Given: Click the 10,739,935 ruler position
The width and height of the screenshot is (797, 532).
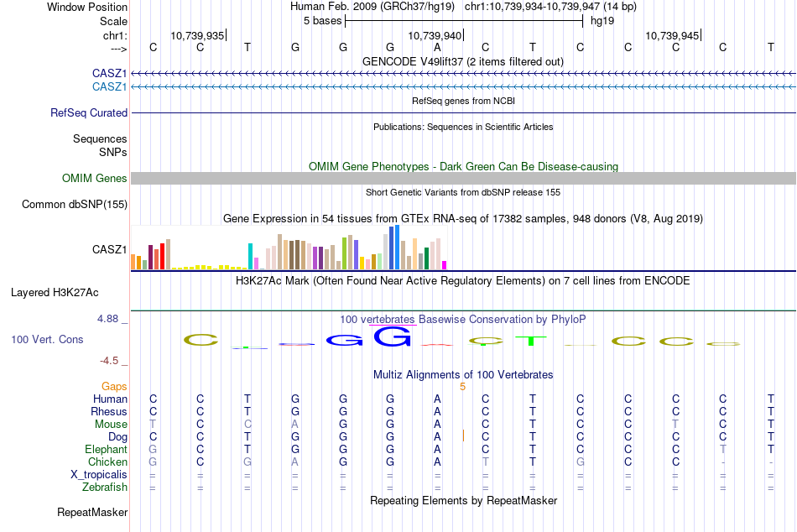Looking at the screenshot, I should [198, 35].
